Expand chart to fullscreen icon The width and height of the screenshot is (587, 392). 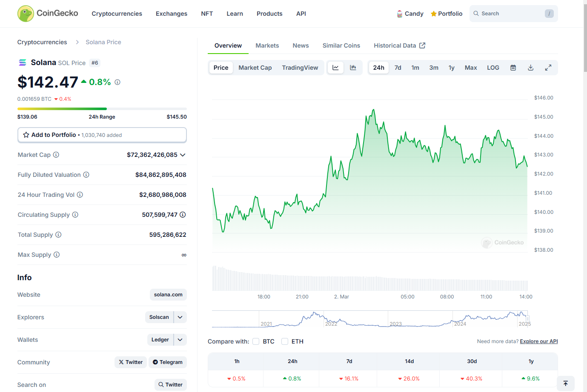548,68
